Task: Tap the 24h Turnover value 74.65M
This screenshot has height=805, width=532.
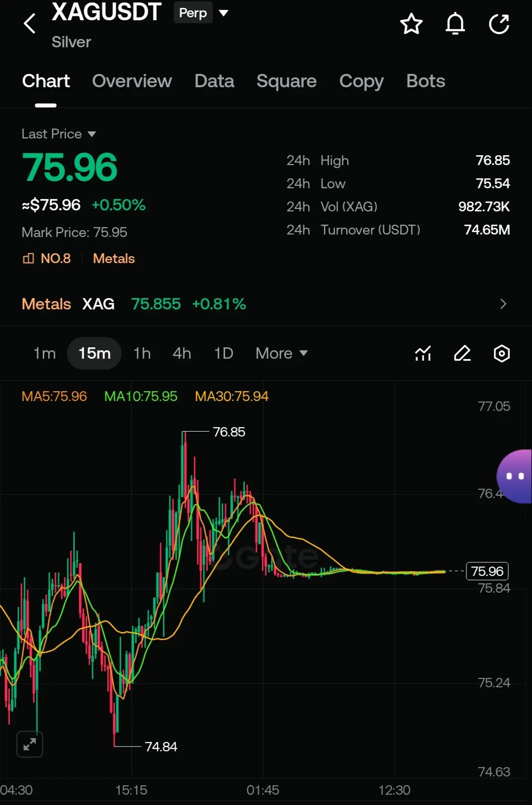Action: pos(487,230)
